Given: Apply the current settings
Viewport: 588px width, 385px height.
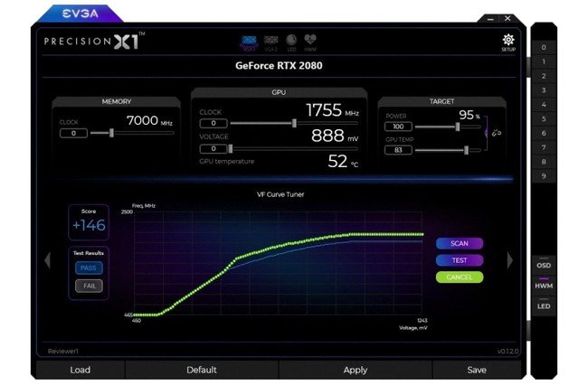Looking at the screenshot, I should (x=356, y=370).
